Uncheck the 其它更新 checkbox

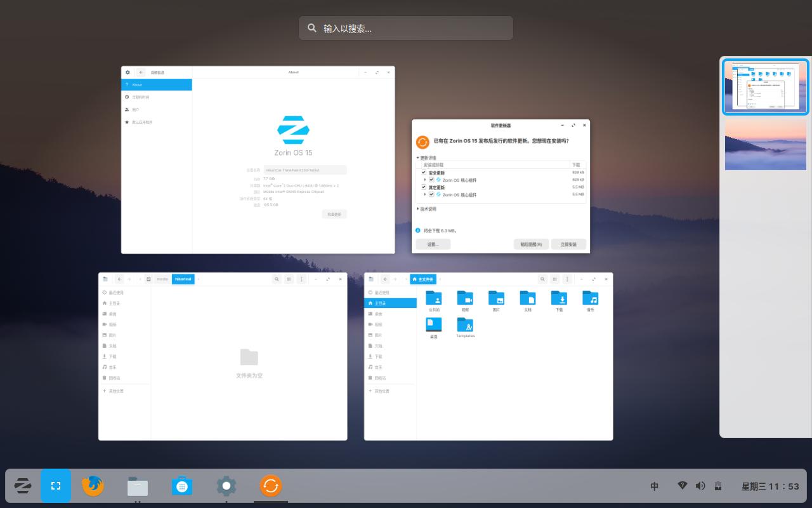(x=424, y=187)
